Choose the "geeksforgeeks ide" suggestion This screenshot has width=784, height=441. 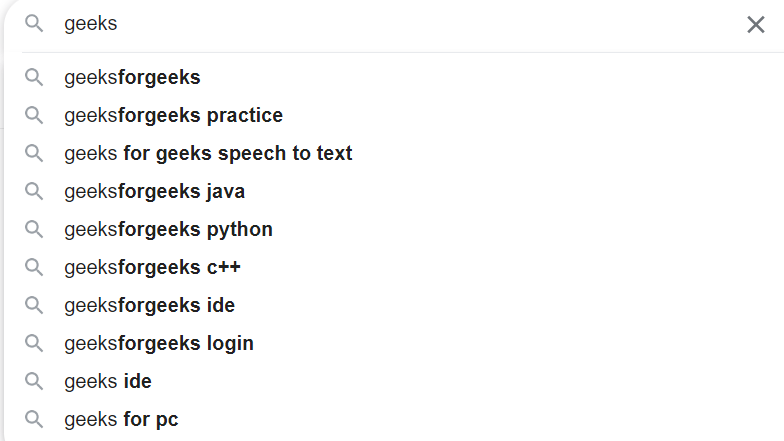(149, 305)
